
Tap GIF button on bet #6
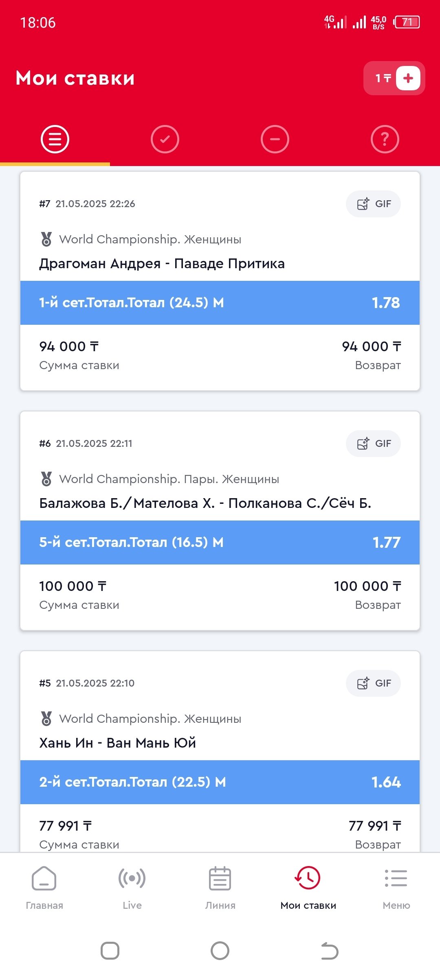[x=373, y=444]
